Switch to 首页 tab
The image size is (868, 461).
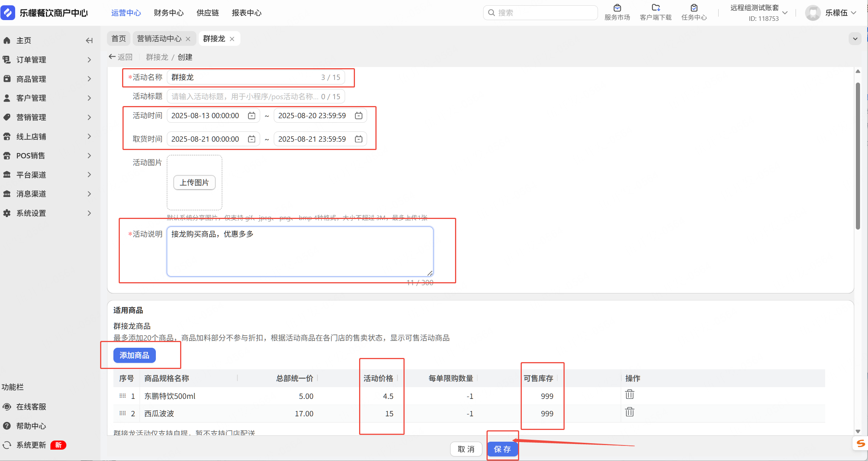118,39
